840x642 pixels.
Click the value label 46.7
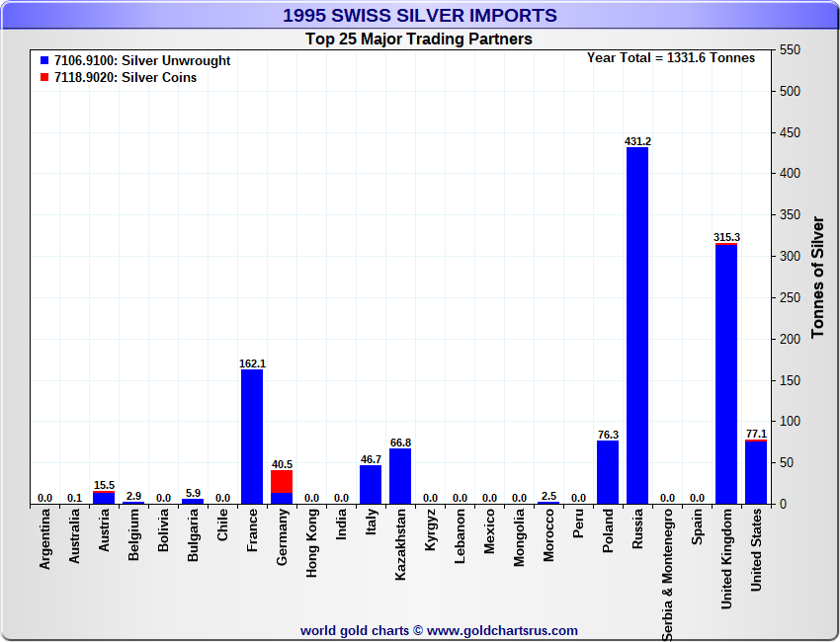pos(371,459)
